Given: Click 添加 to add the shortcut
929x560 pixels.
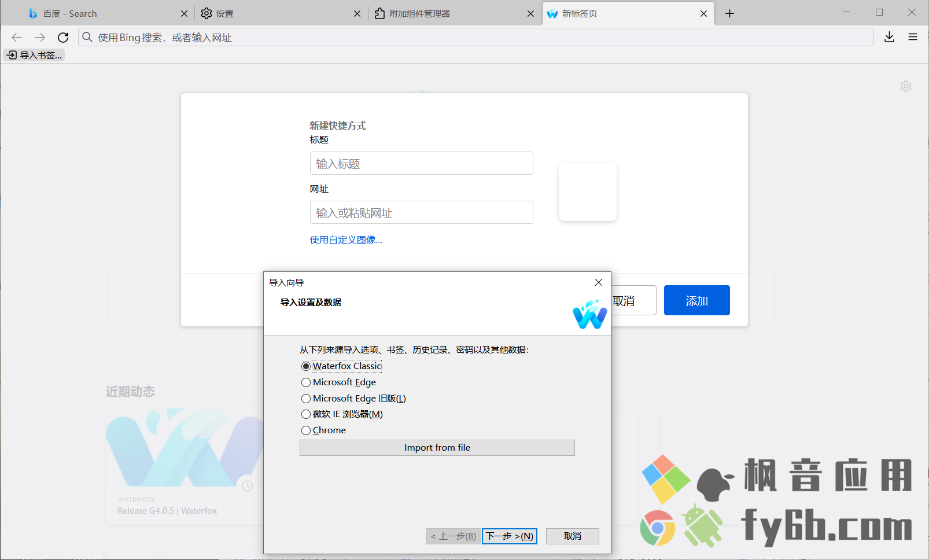Looking at the screenshot, I should point(697,300).
